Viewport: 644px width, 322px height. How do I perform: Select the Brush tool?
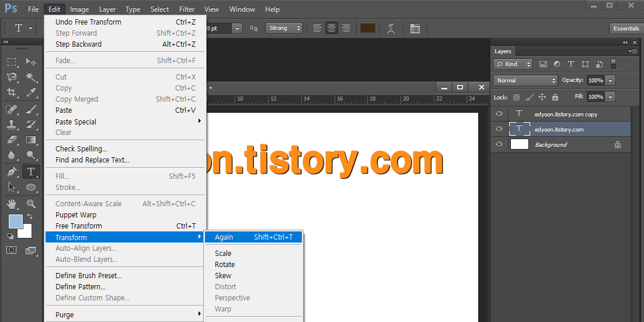(31, 109)
